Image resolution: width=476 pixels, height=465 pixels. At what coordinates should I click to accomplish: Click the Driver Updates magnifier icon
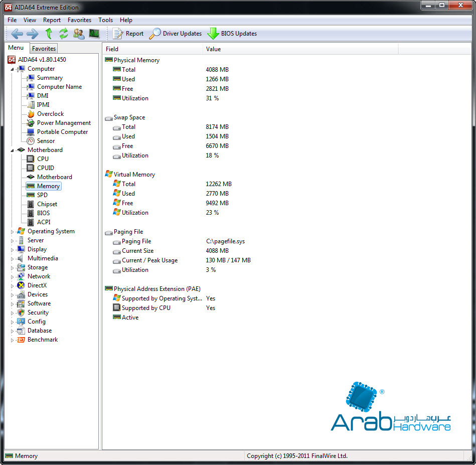tap(155, 34)
